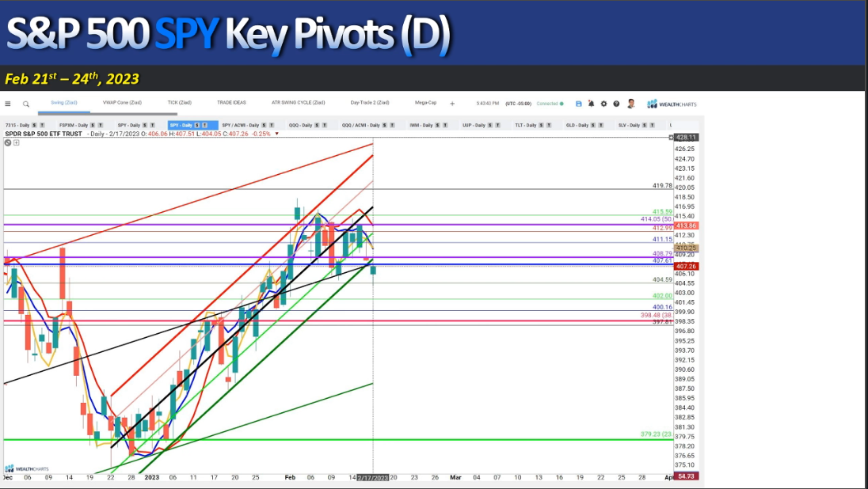868x489 pixels.
Task: Click the 2/17/2023 date marker on time axis
Action: [x=372, y=477]
